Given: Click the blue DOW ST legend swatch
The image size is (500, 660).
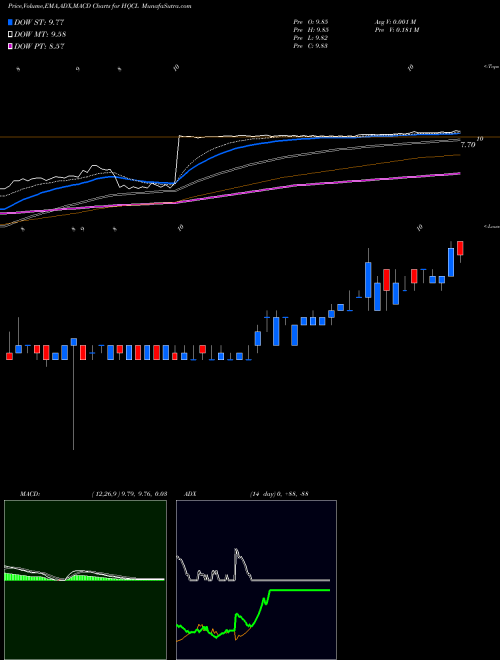Looking at the screenshot, I should click(10, 22).
